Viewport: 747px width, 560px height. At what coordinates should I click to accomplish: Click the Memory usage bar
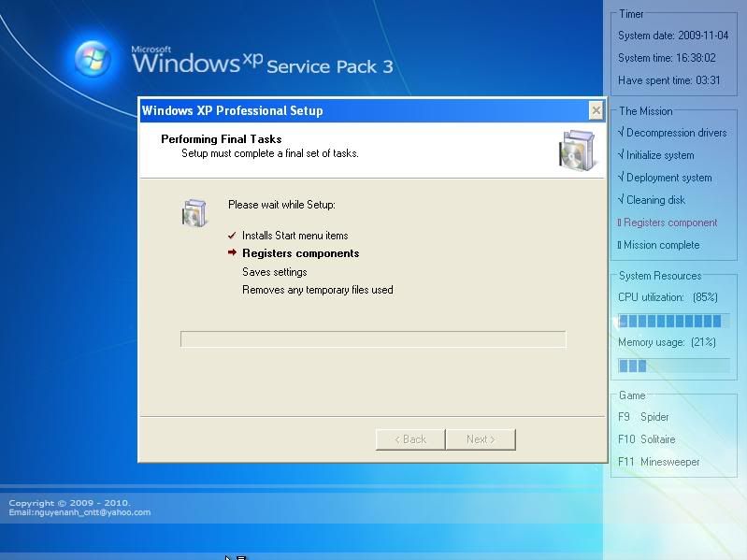tap(674, 366)
